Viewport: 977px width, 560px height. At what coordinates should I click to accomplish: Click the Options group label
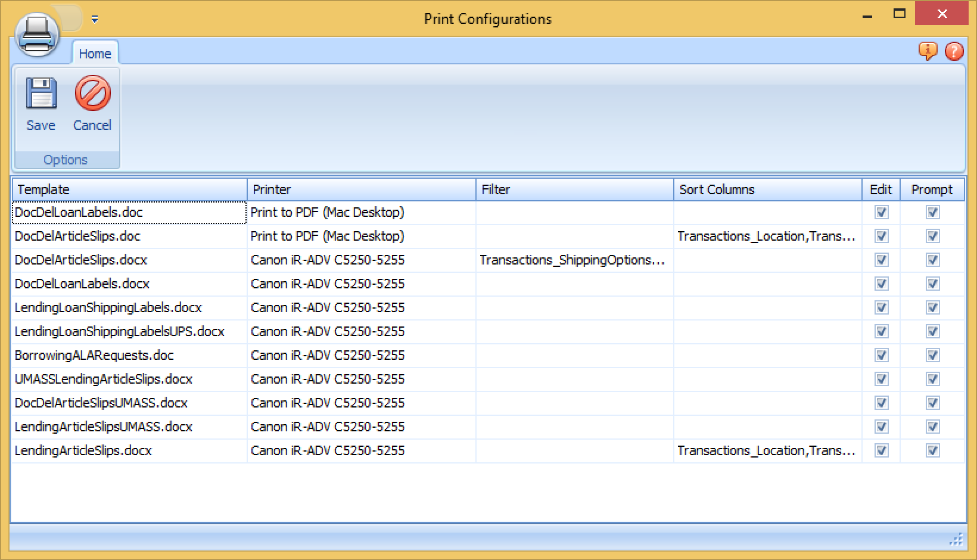point(66,159)
